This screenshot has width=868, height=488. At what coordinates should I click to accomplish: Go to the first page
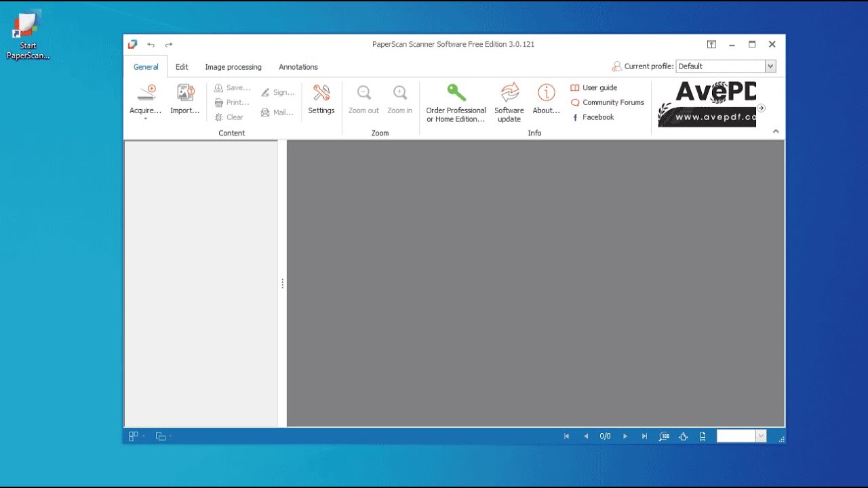coord(566,436)
